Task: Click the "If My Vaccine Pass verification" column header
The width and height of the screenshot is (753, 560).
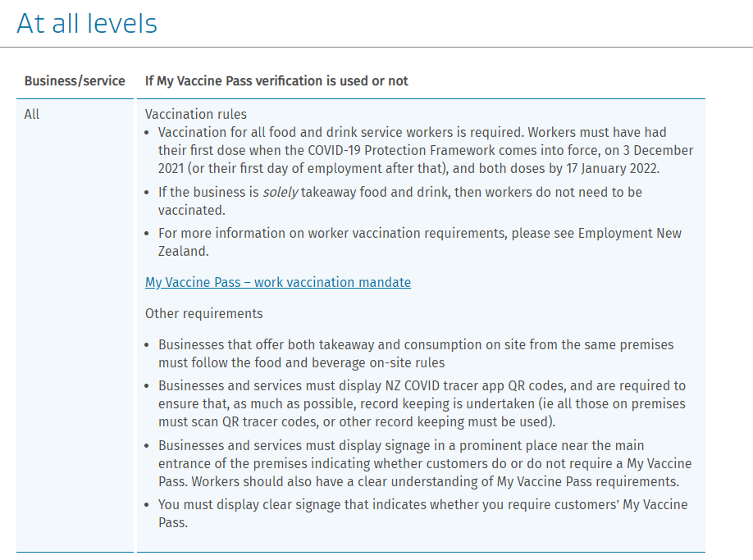Action: point(276,81)
